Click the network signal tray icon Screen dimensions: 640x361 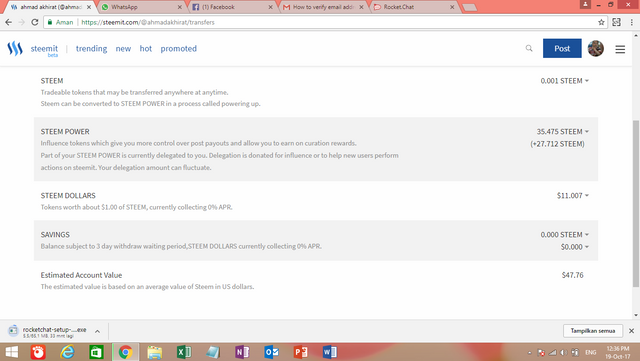tap(552, 352)
